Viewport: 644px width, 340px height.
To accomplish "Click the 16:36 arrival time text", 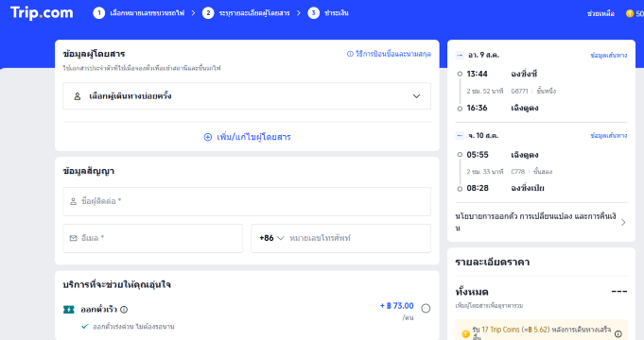I will click(x=477, y=108).
